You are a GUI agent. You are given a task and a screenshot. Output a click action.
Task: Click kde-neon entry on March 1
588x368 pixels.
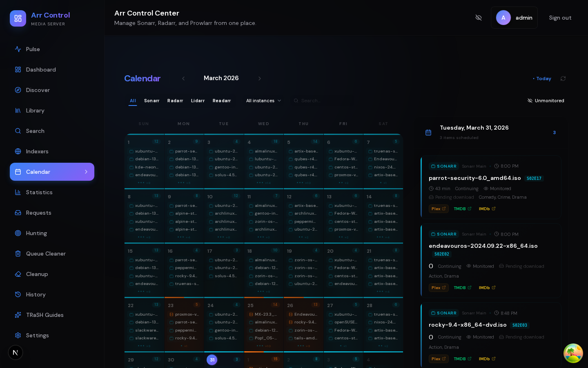(x=144, y=167)
